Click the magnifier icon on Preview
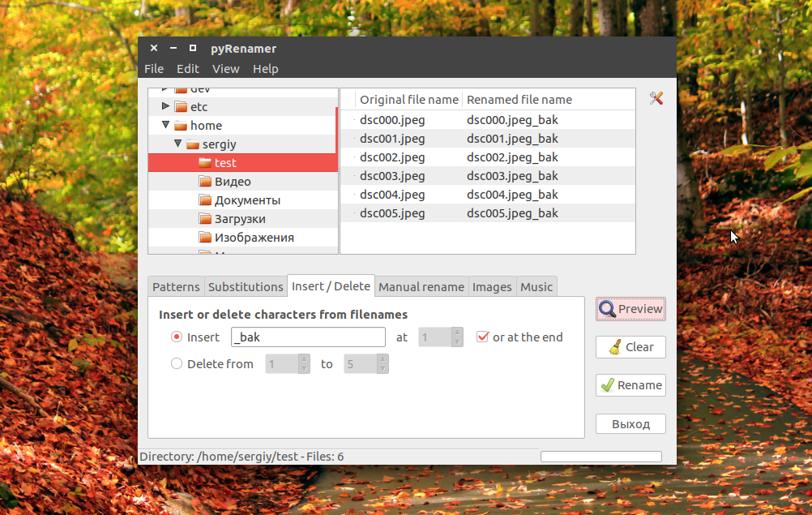 607,309
